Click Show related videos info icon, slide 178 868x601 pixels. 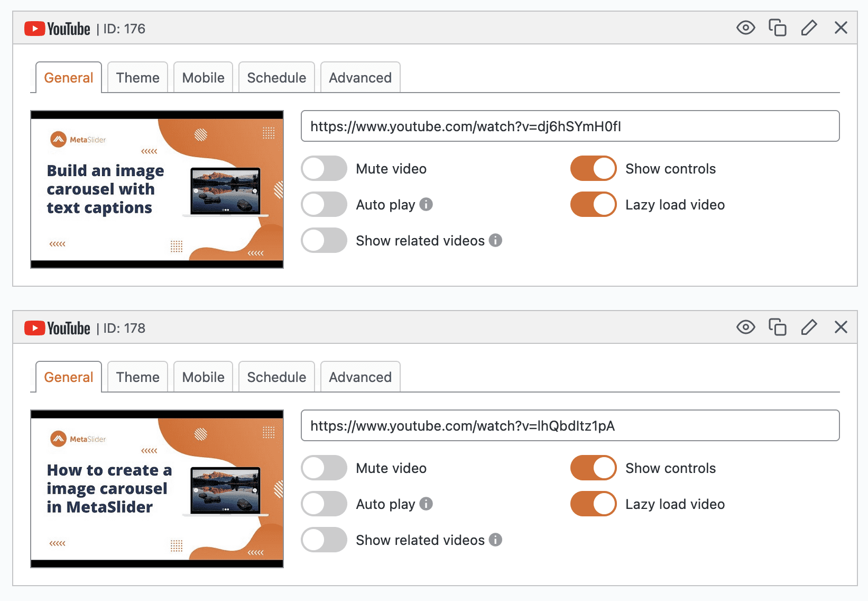coord(495,540)
